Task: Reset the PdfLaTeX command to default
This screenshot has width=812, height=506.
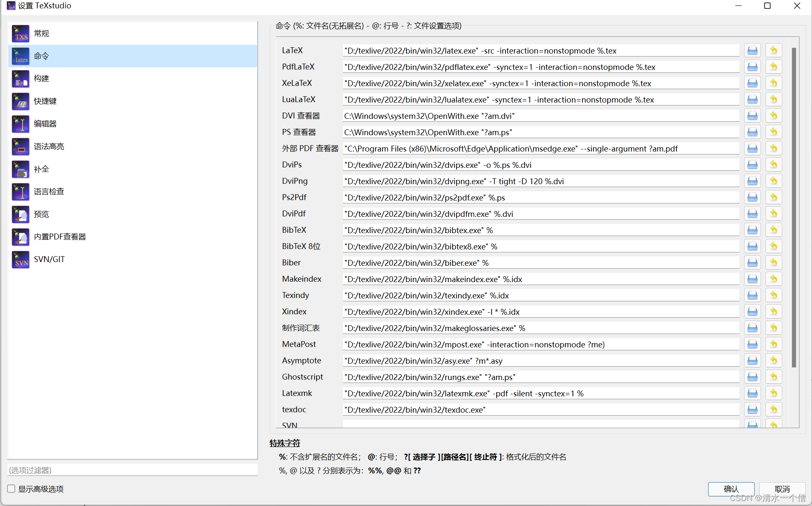Action: point(773,67)
